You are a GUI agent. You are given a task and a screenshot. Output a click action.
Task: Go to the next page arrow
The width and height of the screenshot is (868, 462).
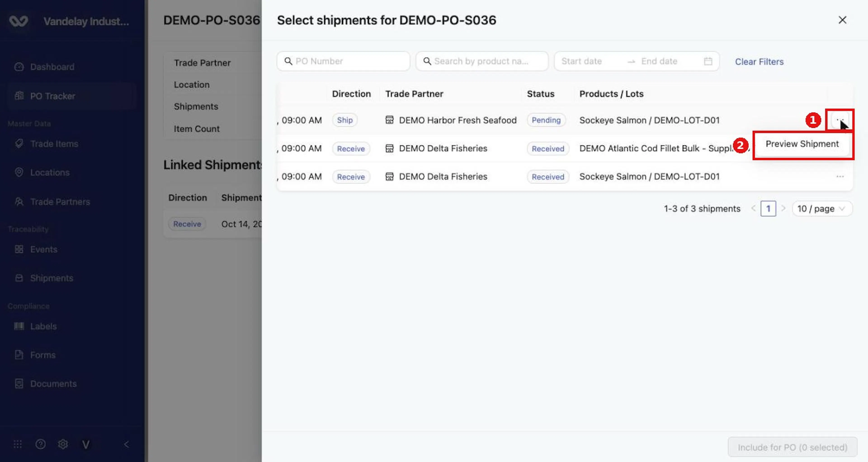(x=783, y=209)
